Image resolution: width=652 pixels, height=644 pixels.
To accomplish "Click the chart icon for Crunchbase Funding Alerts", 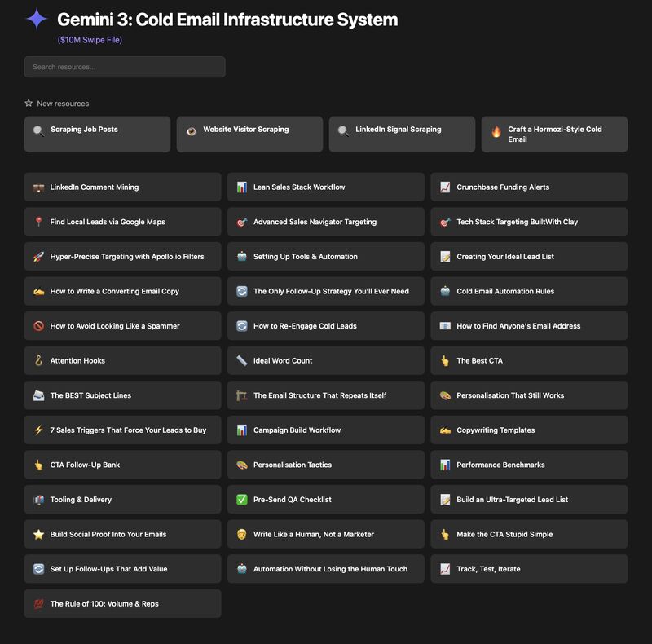I will [445, 187].
